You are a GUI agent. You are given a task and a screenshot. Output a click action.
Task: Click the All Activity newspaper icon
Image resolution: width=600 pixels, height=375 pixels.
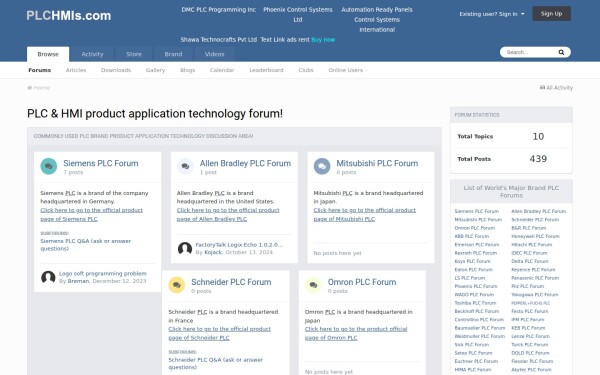tap(542, 88)
